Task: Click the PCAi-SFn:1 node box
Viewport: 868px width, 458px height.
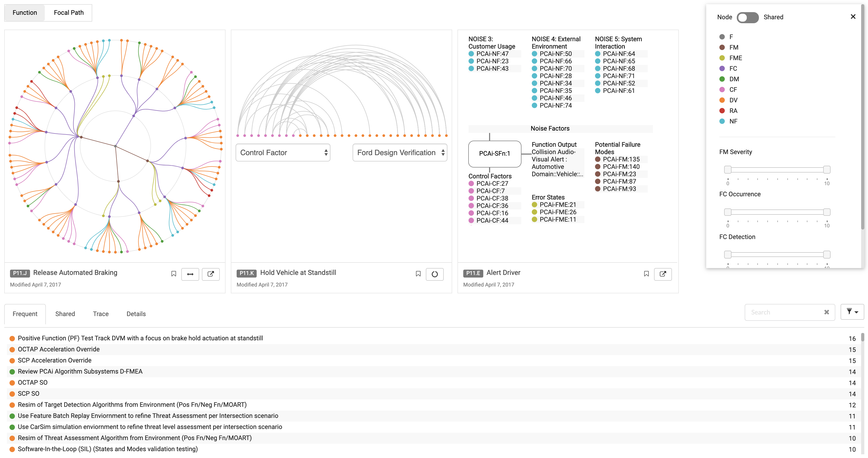Action: click(x=494, y=154)
